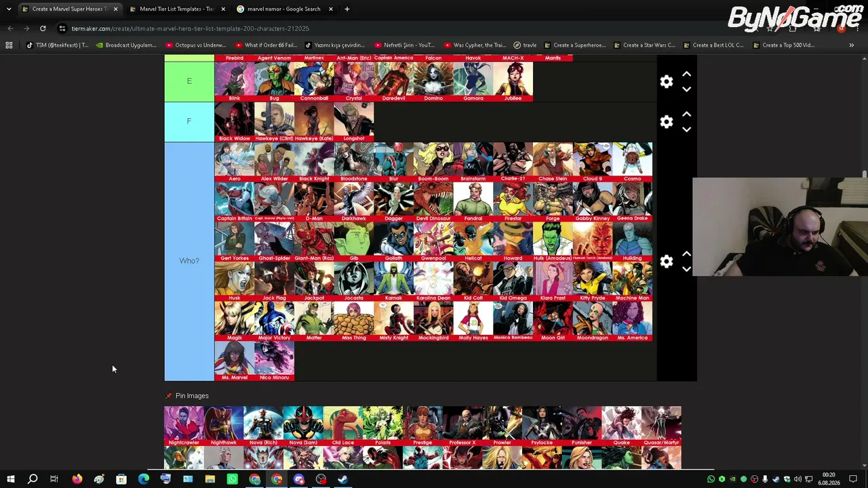
Task: Pick the Hawkeye (Kate) character image
Action: tap(314, 122)
